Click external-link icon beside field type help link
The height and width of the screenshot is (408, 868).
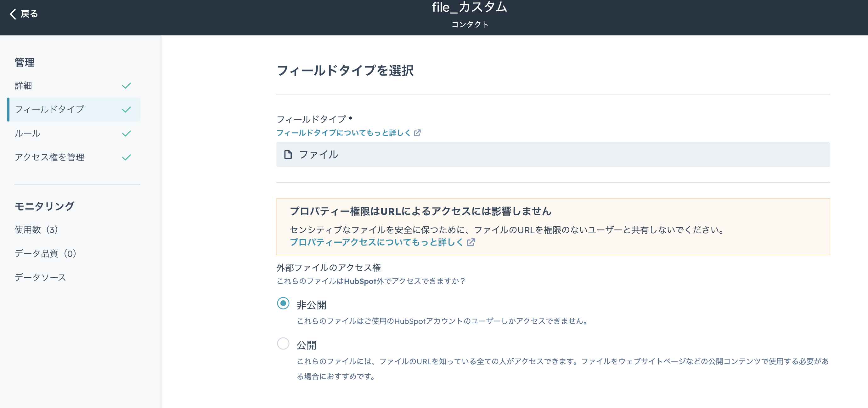coord(417,133)
